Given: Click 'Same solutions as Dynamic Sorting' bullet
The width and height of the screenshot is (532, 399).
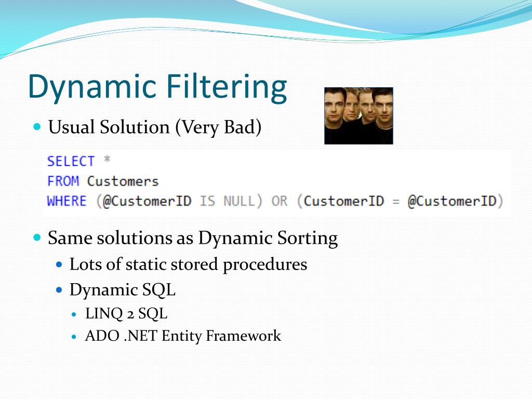Looking at the screenshot, I should [193, 238].
